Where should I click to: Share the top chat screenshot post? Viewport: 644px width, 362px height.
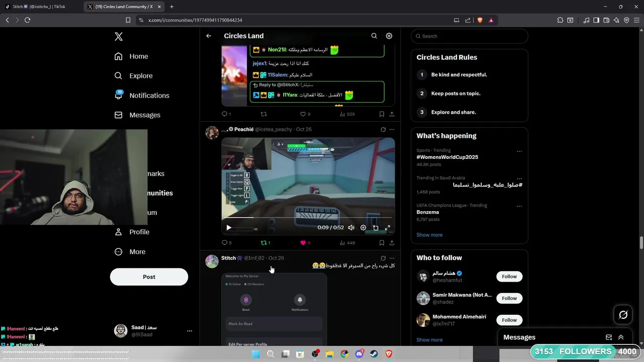click(392, 114)
